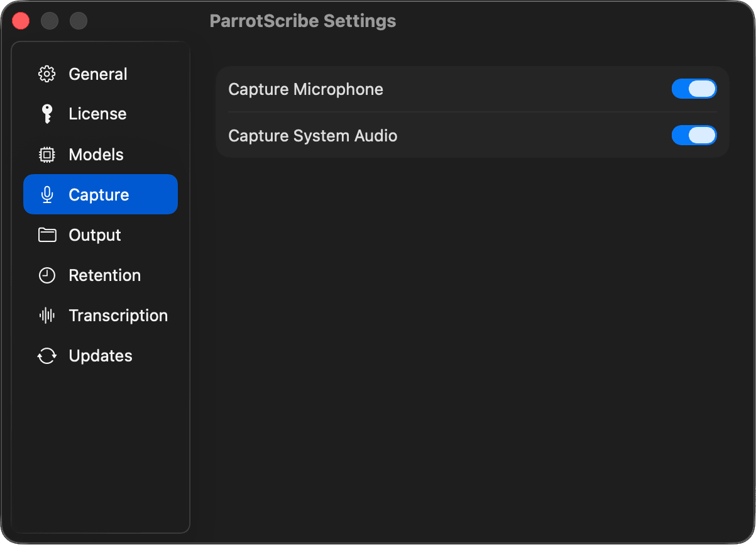Go to the Models text label in sidebar
This screenshot has width=756, height=545.
96,155
